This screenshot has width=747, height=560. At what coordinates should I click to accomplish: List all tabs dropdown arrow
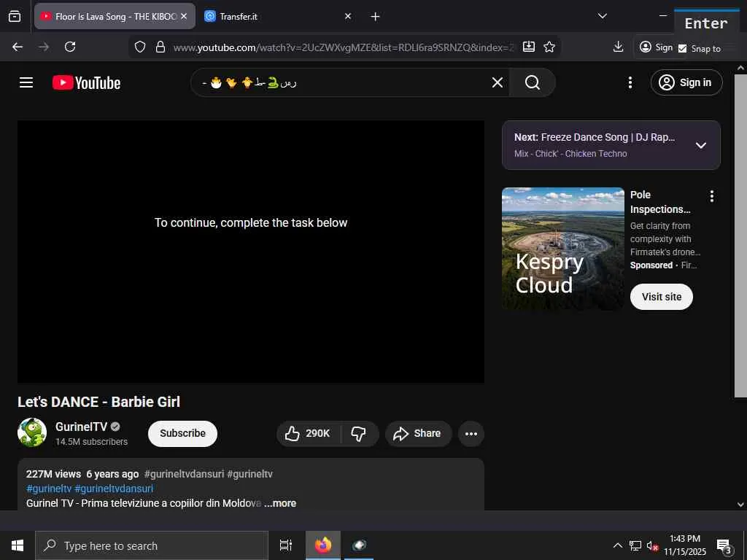[x=602, y=16]
